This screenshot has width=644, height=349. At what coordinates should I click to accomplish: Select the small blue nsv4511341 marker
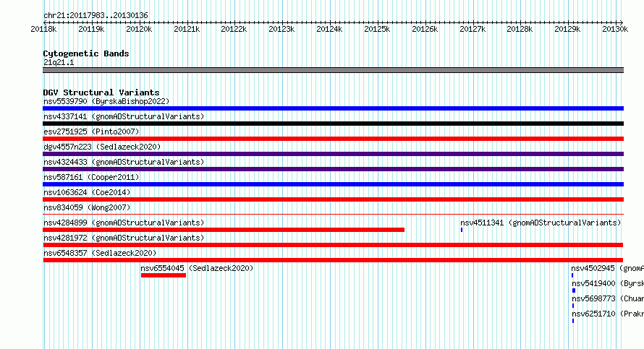pyautogui.click(x=462, y=230)
